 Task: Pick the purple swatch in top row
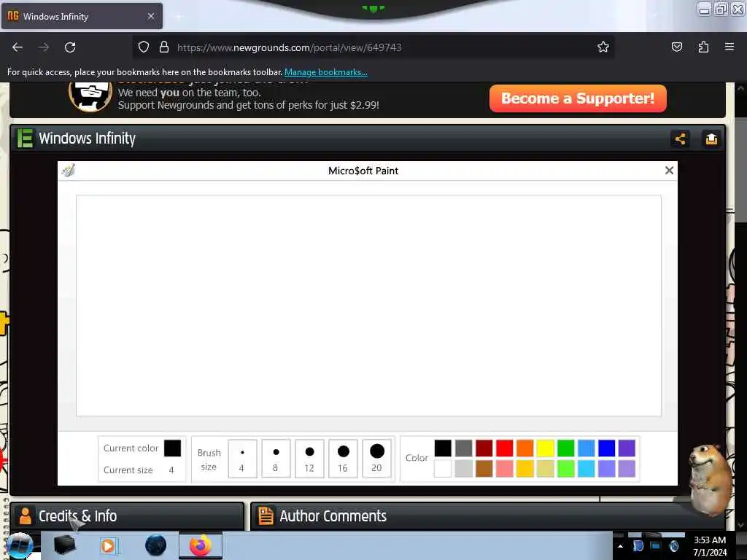[627, 448]
